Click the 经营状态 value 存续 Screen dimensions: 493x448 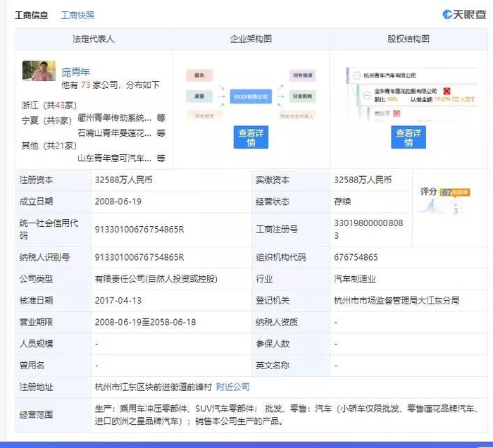(x=342, y=201)
